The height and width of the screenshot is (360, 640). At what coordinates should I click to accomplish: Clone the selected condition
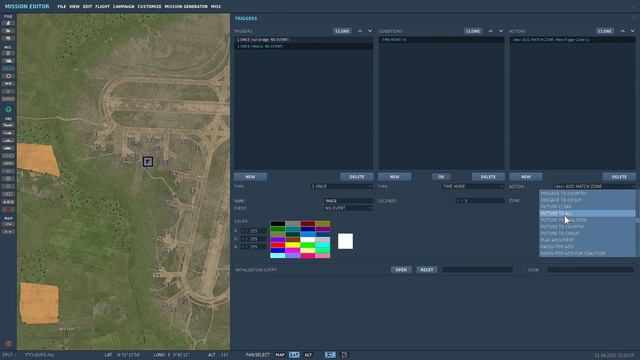pyautogui.click(x=473, y=31)
